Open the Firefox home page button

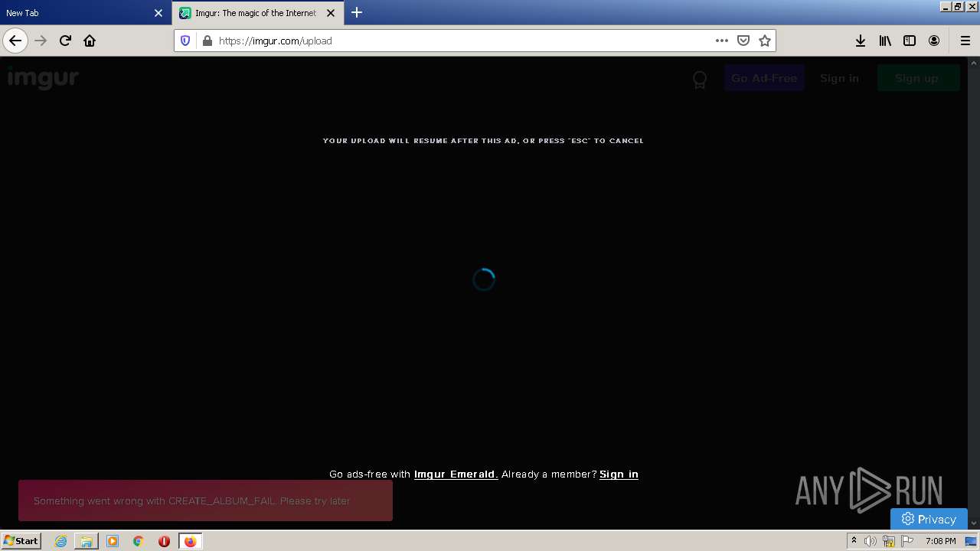coord(90,41)
